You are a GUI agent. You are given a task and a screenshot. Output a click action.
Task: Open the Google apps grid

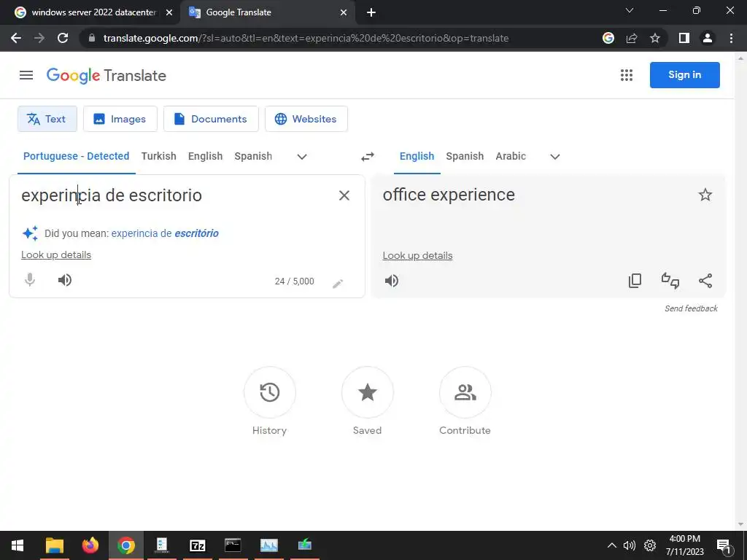pyautogui.click(x=627, y=75)
